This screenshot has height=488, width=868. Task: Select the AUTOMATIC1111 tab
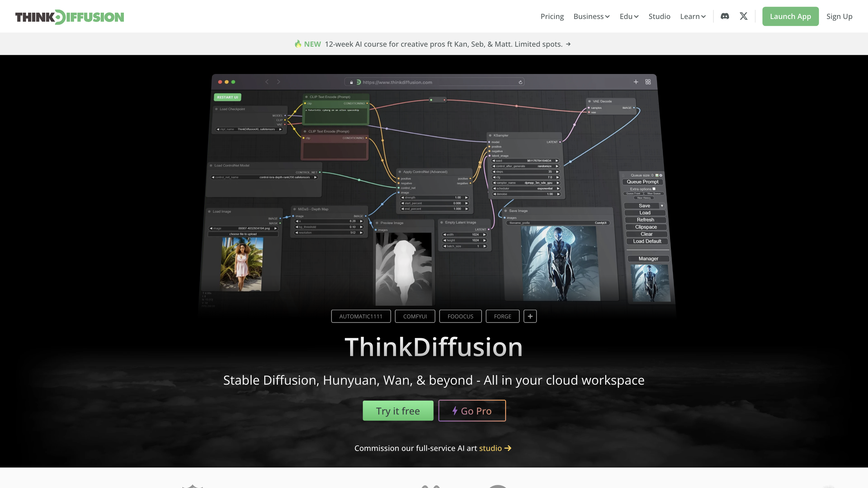tap(361, 316)
